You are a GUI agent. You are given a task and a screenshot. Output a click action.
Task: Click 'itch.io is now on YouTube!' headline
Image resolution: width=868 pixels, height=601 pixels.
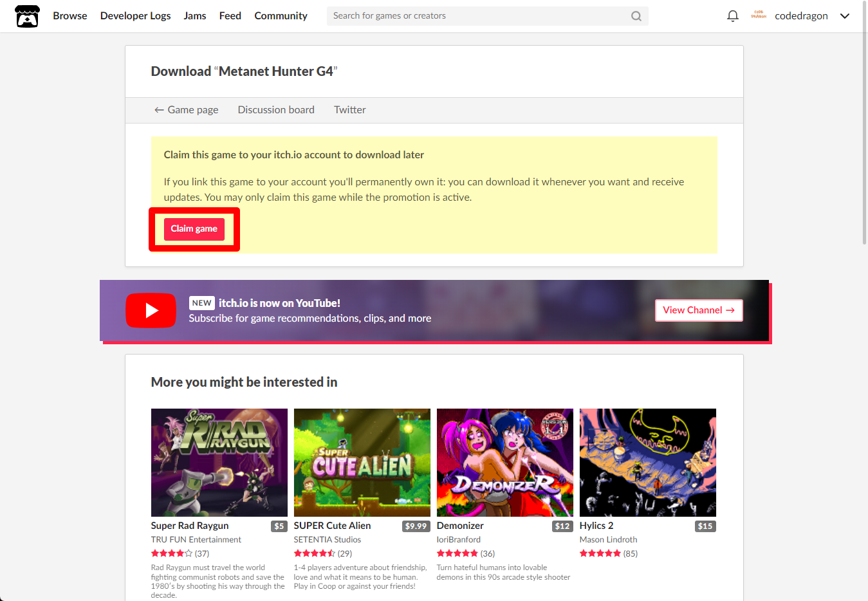pyautogui.click(x=279, y=303)
